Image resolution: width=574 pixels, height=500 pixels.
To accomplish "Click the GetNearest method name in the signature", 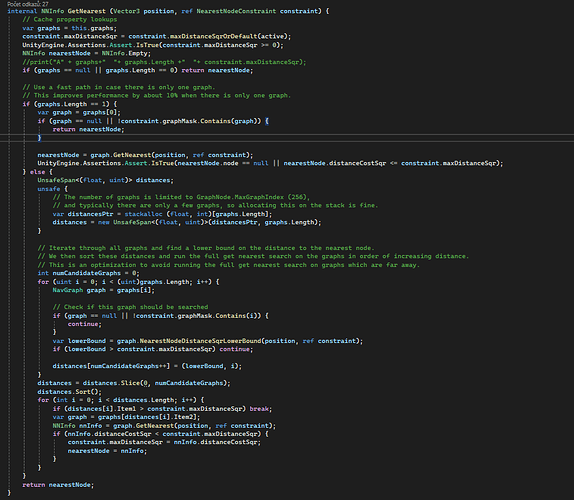I will pyautogui.click(x=86, y=11).
